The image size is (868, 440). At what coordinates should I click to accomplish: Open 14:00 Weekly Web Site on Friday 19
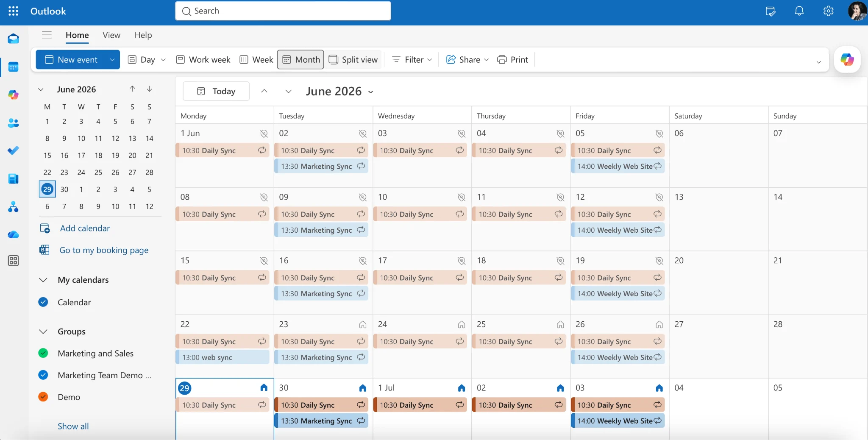pyautogui.click(x=618, y=293)
